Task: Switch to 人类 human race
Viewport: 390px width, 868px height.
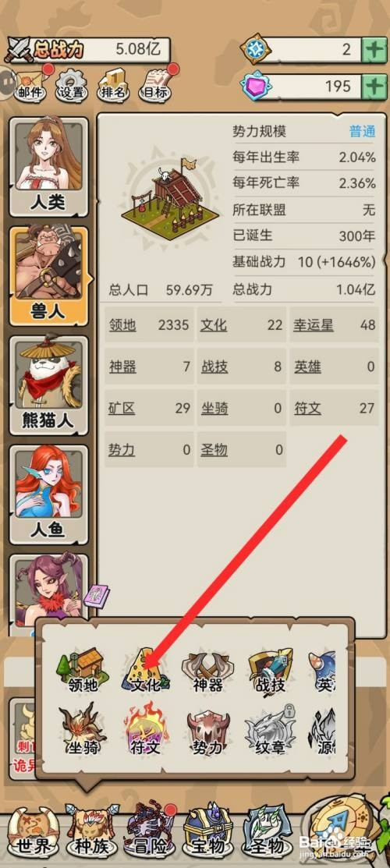Action: point(48,166)
